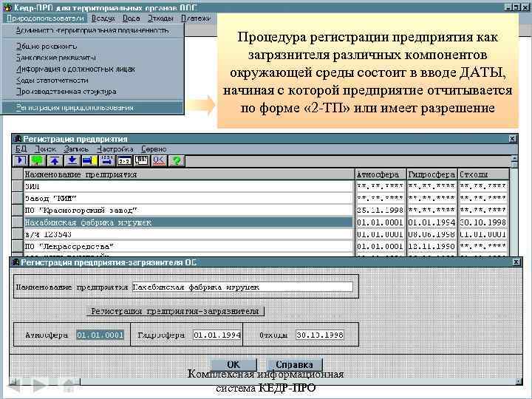Screen dimensions: 532x399
Task: Click the 35.11.1998 Атмосфера cell
Action: coord(380,211)
